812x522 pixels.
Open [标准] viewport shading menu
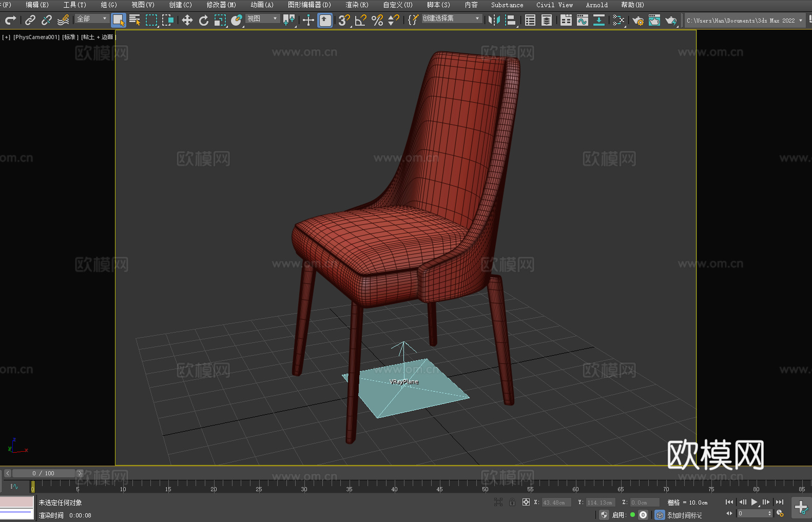[70, 37]
